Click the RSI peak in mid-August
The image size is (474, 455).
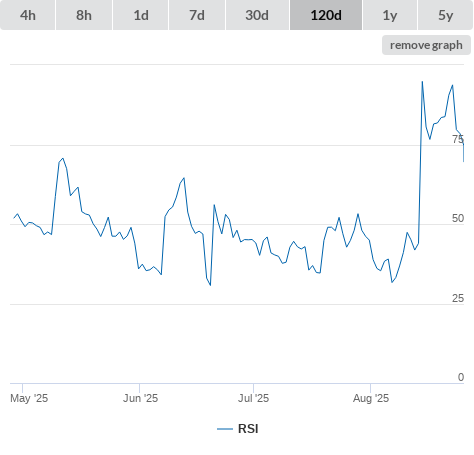coord(422,82)
